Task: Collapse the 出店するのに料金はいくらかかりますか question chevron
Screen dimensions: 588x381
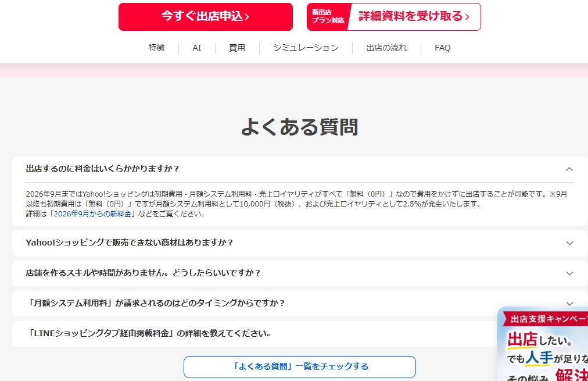Action: [x=569, y=169]
